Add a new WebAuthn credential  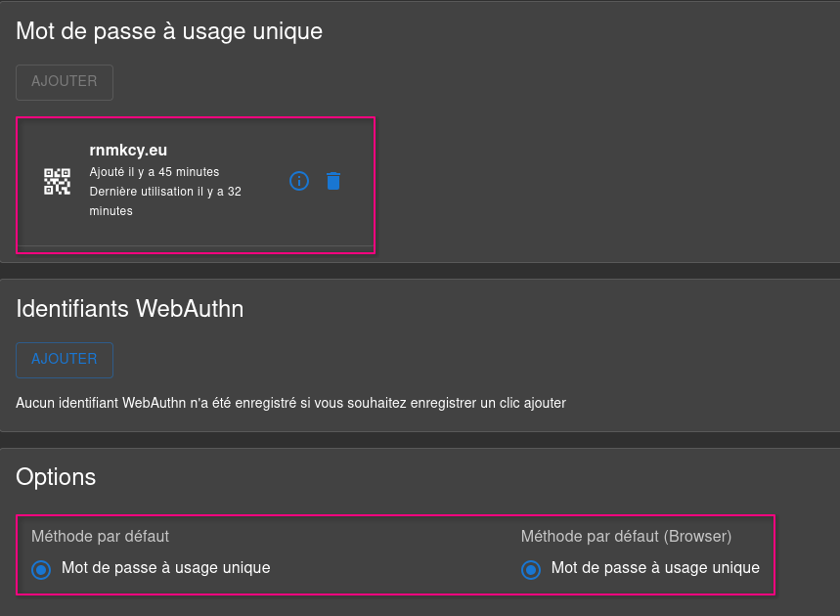click(x=65, y=360)
